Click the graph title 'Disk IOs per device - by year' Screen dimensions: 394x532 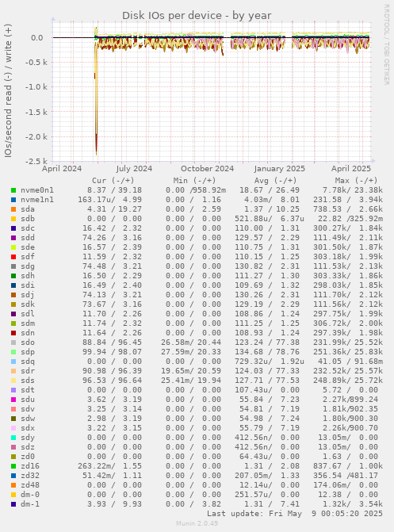tap(197, 16)
